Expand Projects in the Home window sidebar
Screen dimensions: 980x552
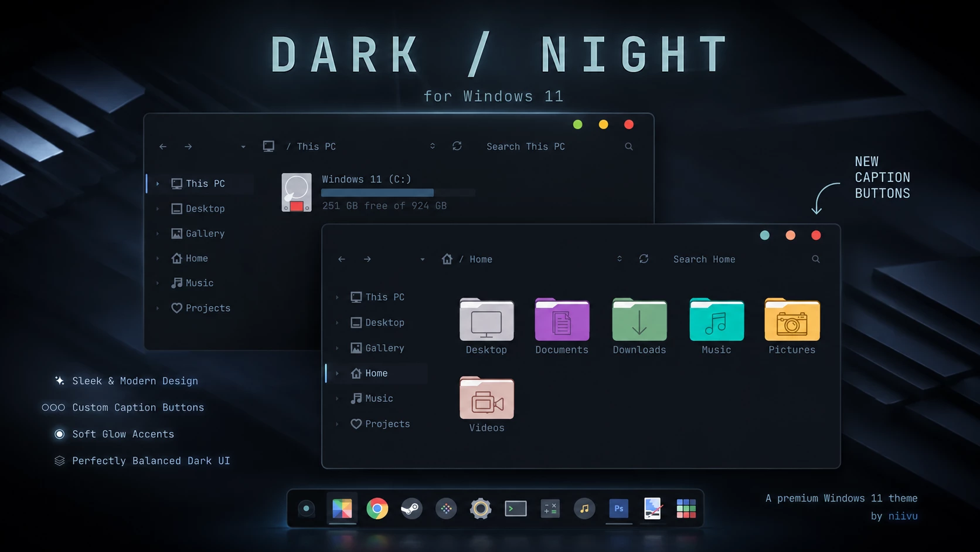coord(337,424)
